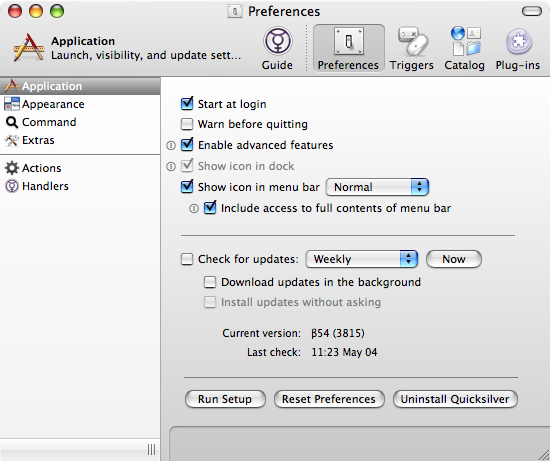Select Handlers in the sidebar list
The width and height of the screenshot is (550, 461).
click(80, 186)
